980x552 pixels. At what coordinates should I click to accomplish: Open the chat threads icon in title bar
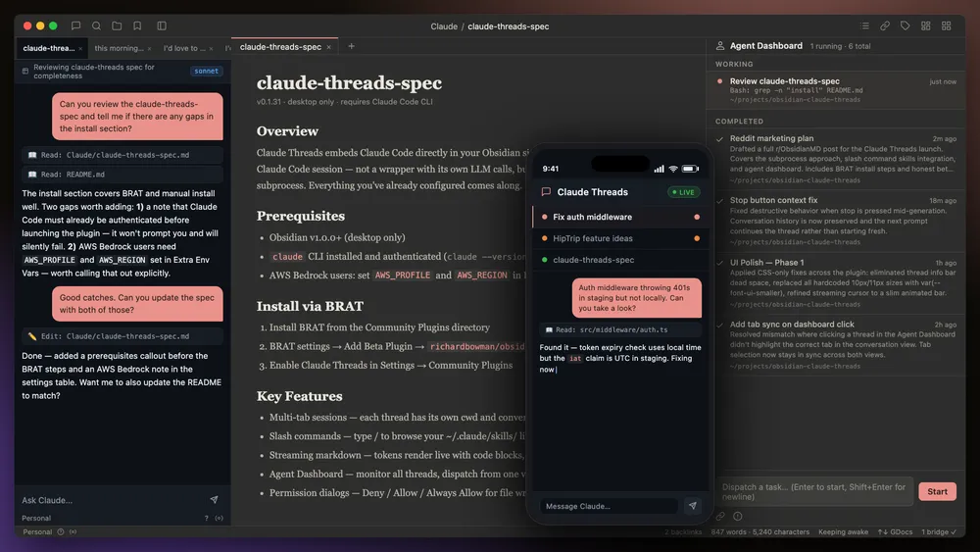[75, 25]
